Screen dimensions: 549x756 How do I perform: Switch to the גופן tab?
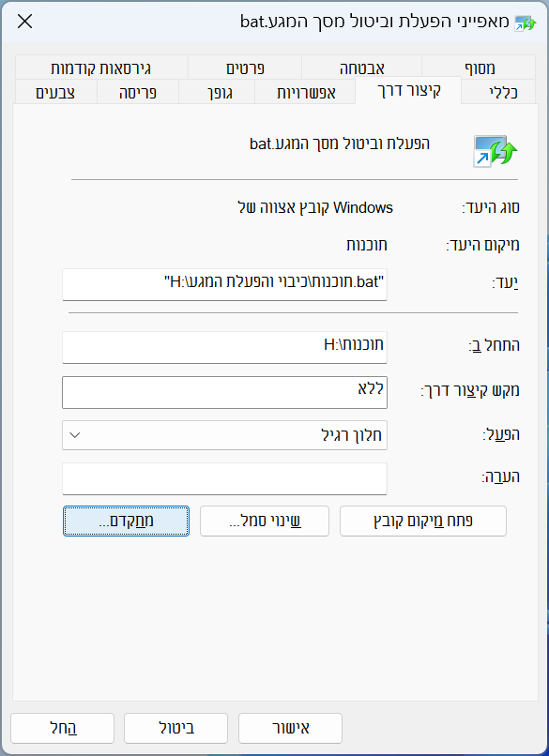click(x=217, y=92)
